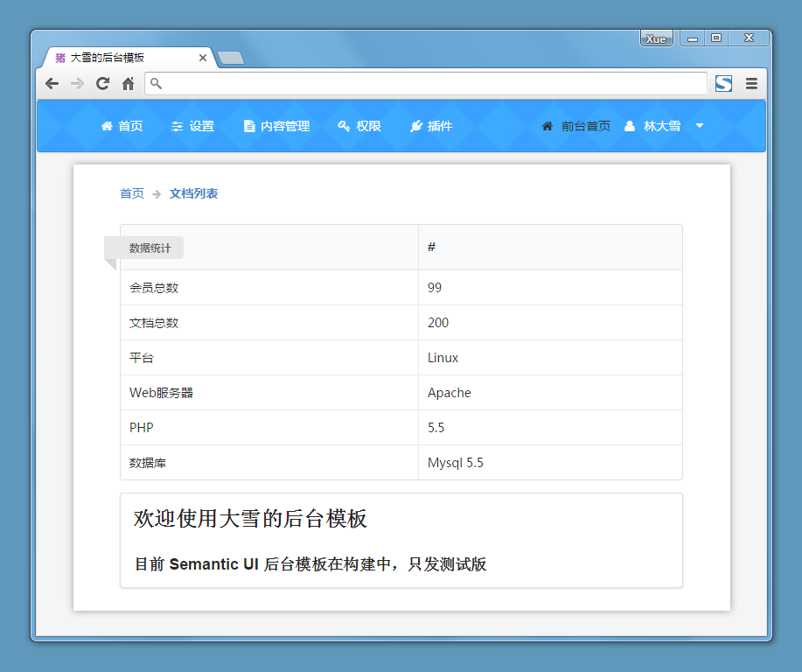Screen dimensions: 802x672
Task: Close the 大雪的后台模板 tab
Action: coord(203,58)
